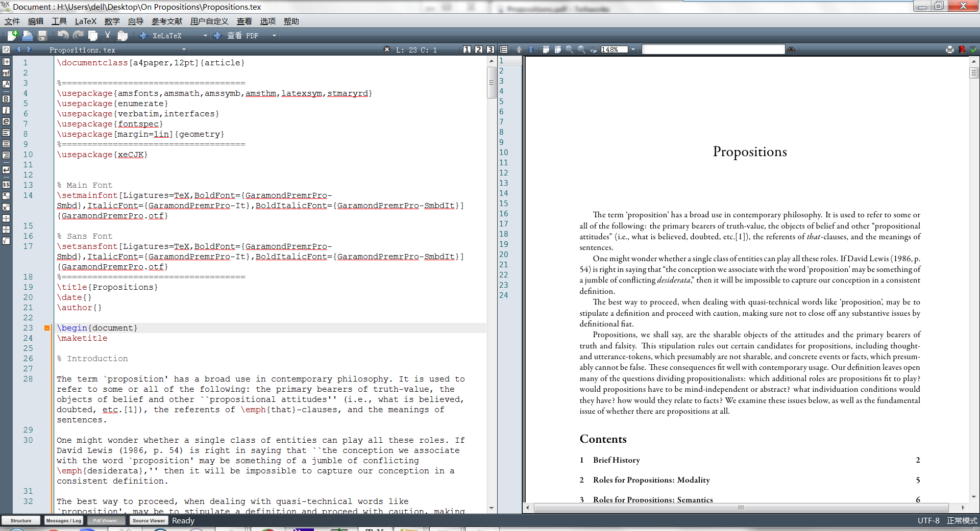Screen dimensions: 980x531
Task: Insert inline math with the $$ icon
Action: point(6,185)
